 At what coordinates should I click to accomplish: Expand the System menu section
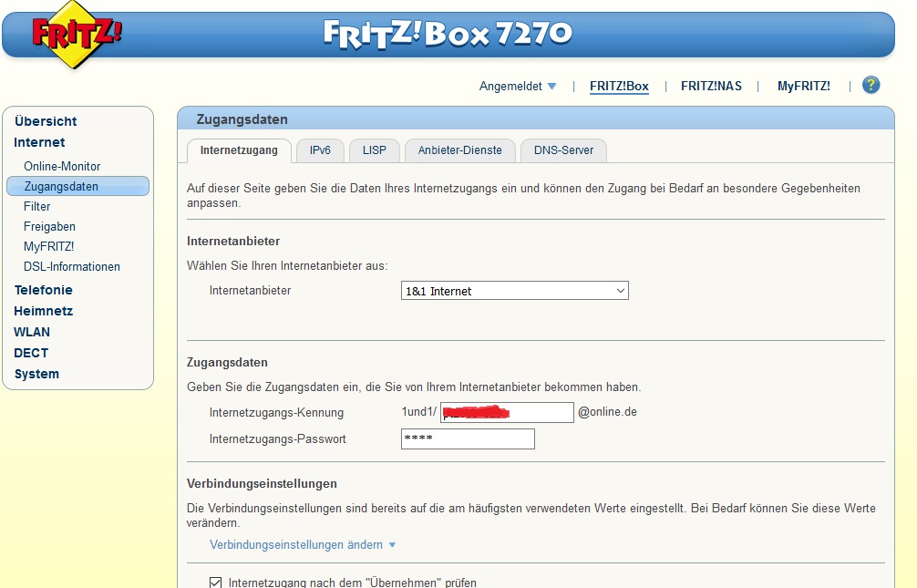36,374
